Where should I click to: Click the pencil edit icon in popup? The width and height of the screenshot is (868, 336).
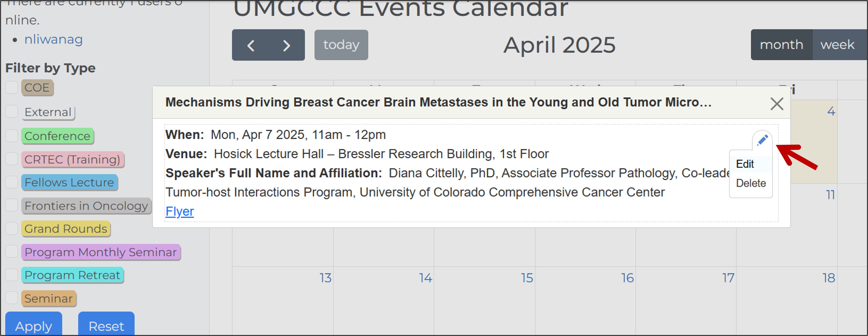click(762, 140)
